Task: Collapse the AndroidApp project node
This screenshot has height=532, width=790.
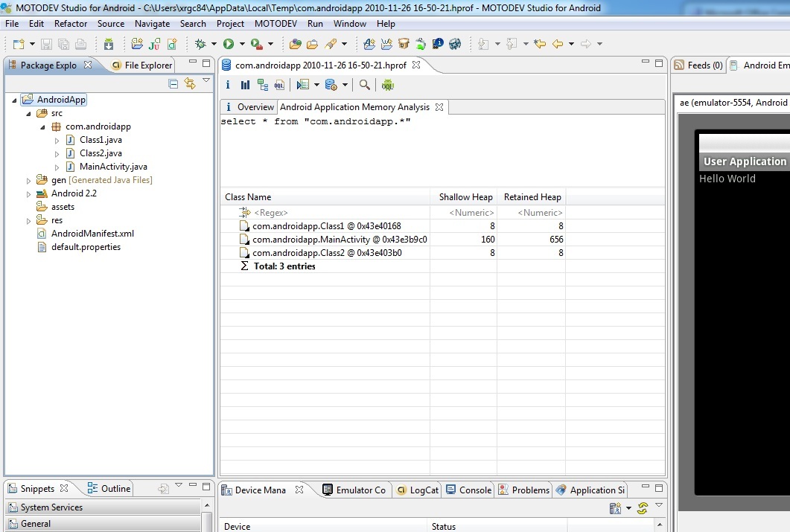Action: [14, 100]
